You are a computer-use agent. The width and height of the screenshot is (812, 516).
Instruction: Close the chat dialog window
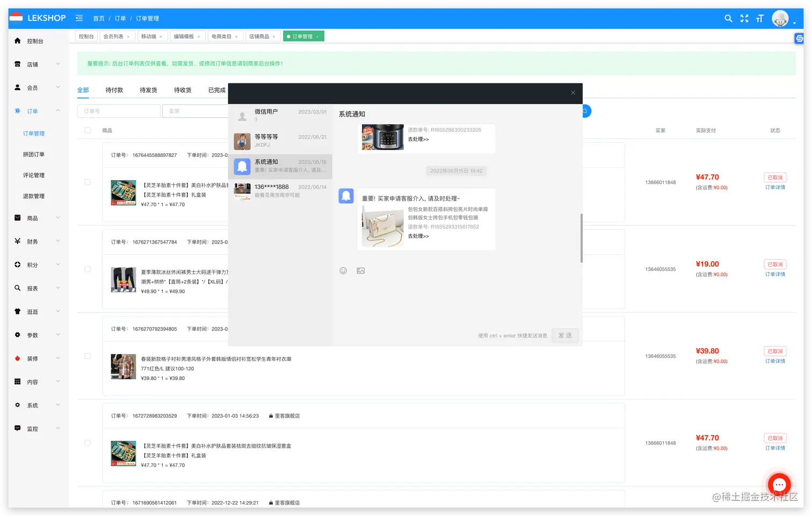coord(573,92)
